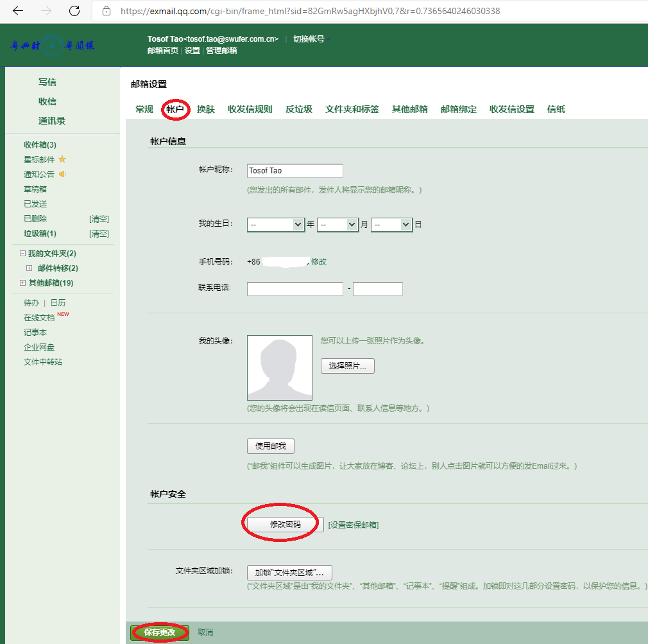This screenshot has width=648, height=644.
Task: Open the 星标邮件 folder
Action: (39, 160)
